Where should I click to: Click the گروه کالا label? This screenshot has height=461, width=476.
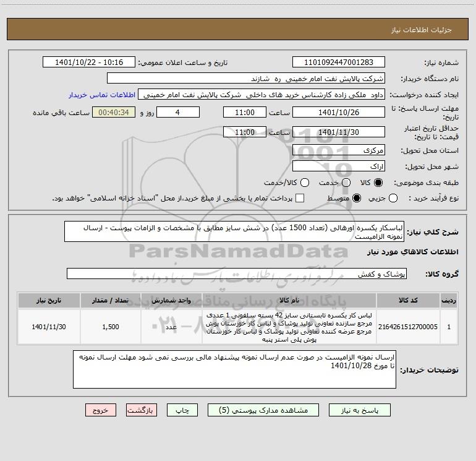[x=442, y=274]
